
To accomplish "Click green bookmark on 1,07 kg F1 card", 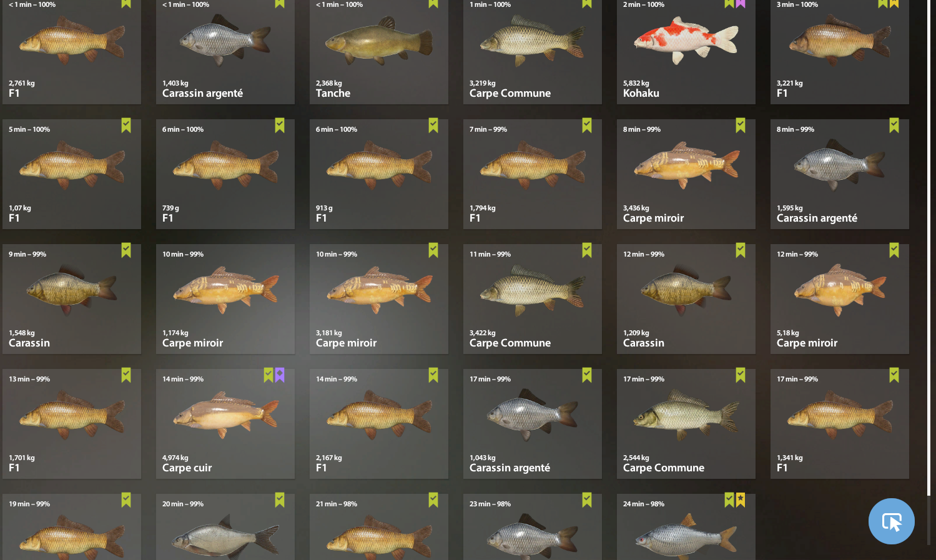I will (126, 125).
